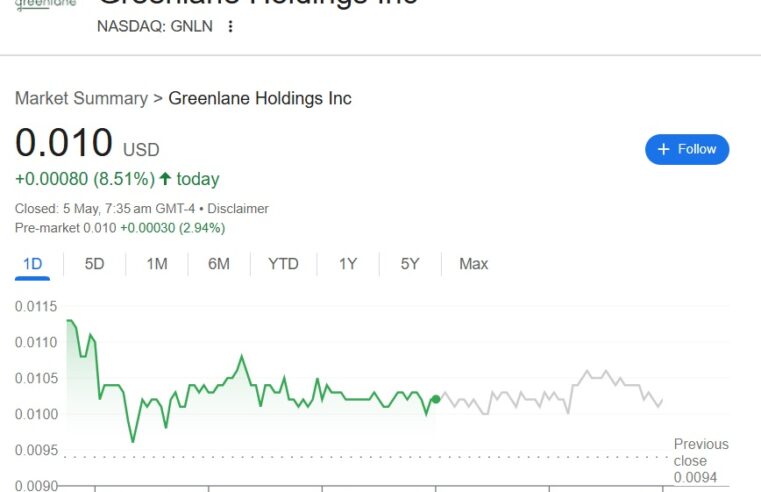Viewport: 761px width, 492px height.
Task: Switch to the 5D chart range
Action: click(x=94, y=264)
